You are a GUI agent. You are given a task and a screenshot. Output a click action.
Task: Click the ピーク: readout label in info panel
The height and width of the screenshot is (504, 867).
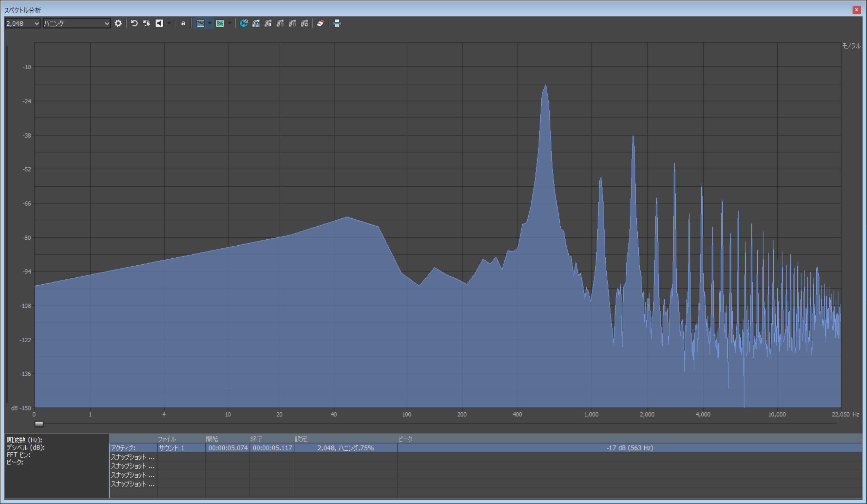click(15, 462)
